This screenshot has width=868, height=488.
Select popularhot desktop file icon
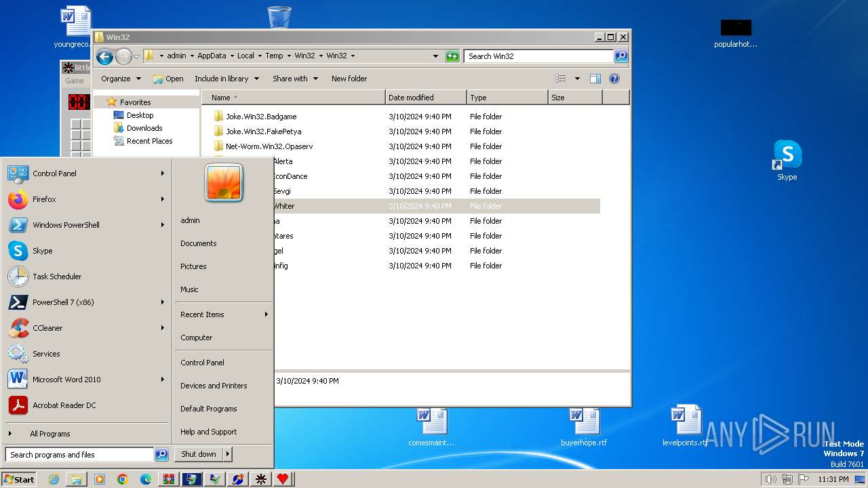point(736,34)
